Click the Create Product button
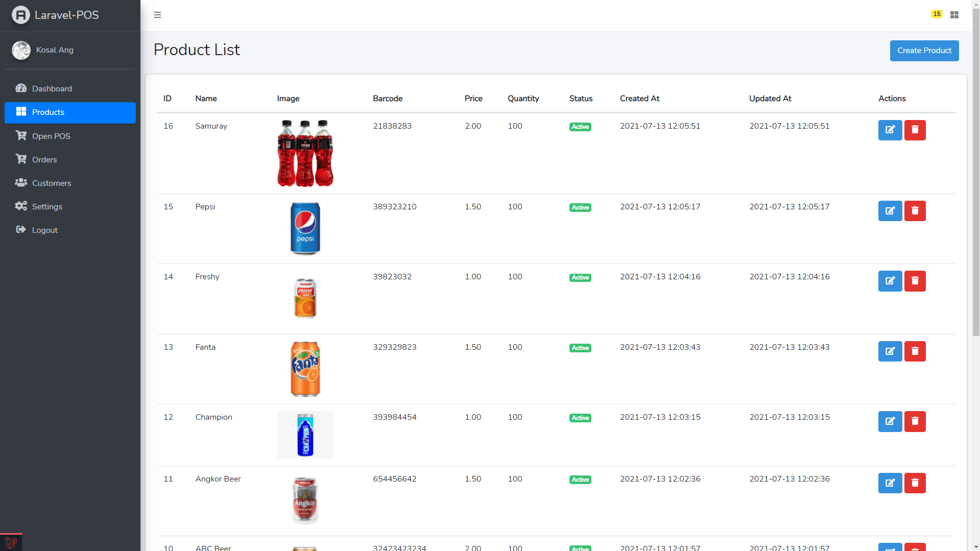 924,51
